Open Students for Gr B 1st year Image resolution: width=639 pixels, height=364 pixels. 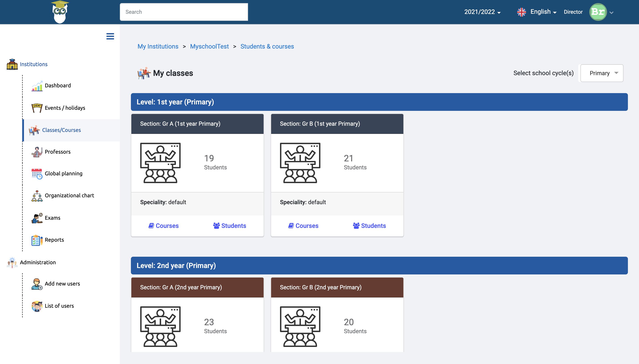click(369, 226)
